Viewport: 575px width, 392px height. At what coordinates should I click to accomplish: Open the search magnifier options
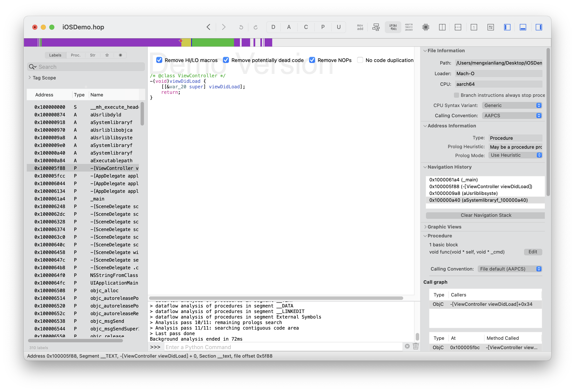33,67
